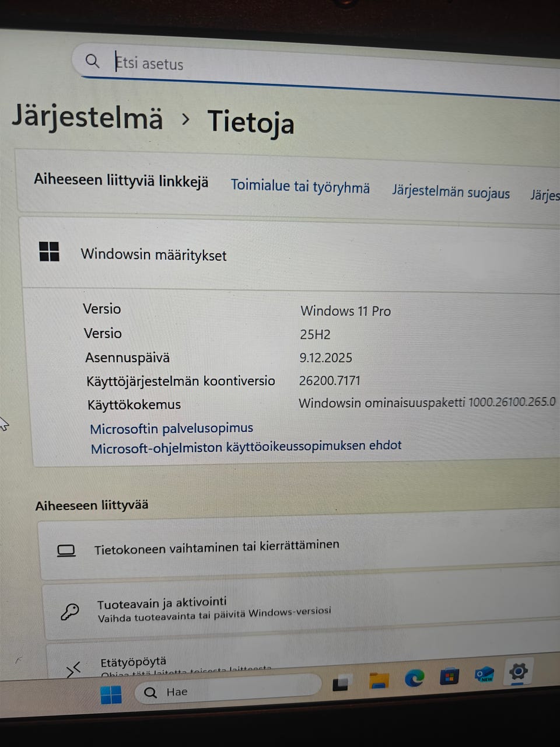This screenshot has height=747, width=560.
Task: Click the key icon beside Tuoteavain ja aktivointi
Action: [70, 612]
